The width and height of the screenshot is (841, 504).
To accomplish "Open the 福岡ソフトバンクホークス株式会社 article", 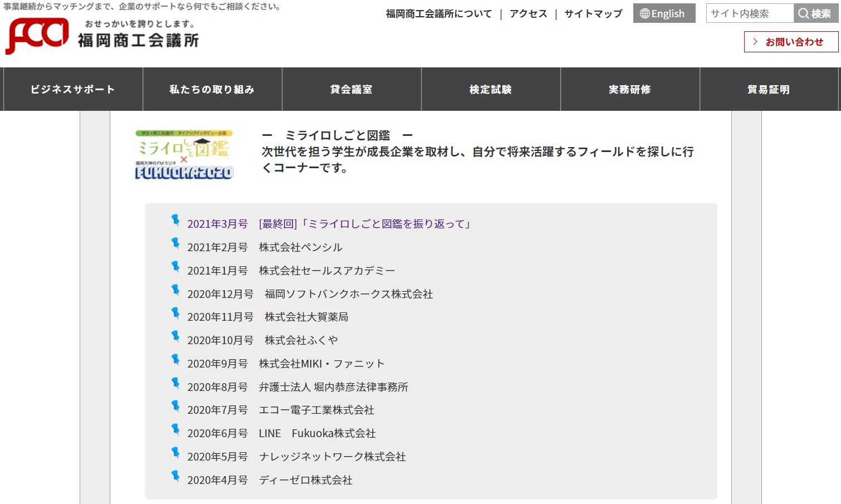I will (349, 294).
